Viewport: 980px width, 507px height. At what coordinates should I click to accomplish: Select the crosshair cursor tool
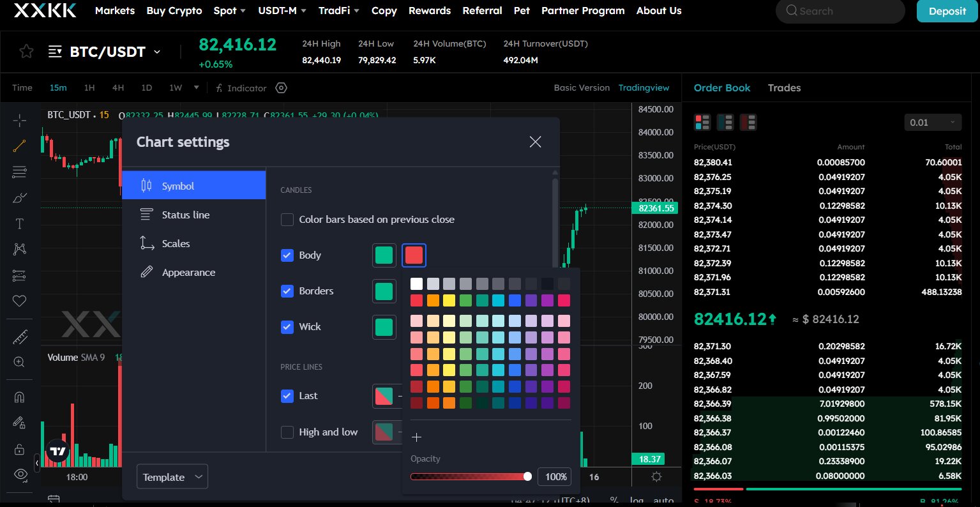coord(20,120)
